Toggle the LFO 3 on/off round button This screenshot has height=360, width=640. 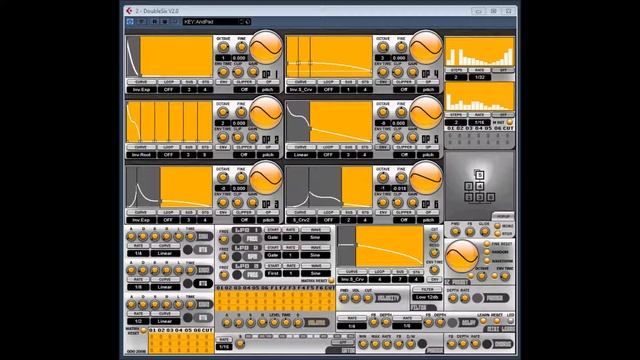click(x=236, y=275)
